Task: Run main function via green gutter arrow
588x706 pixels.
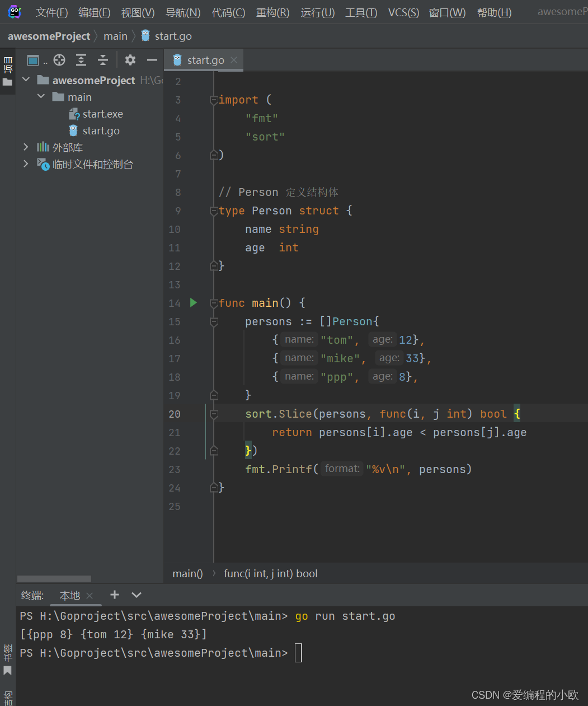Action: point(193,302)
